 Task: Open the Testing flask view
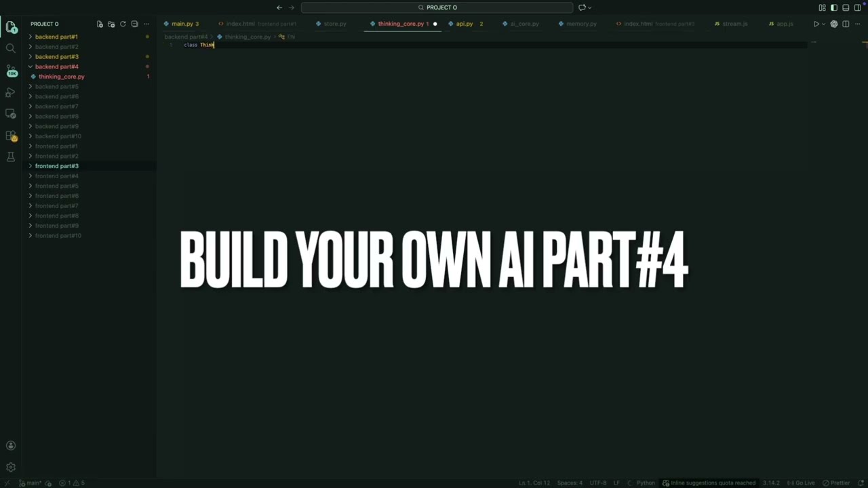11,157
